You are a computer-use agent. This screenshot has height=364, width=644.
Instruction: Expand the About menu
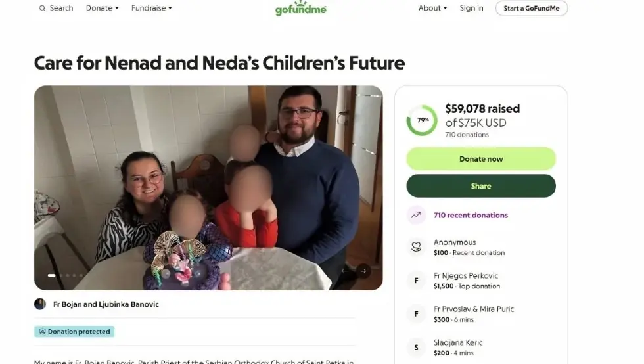click(x=432, y=8)
